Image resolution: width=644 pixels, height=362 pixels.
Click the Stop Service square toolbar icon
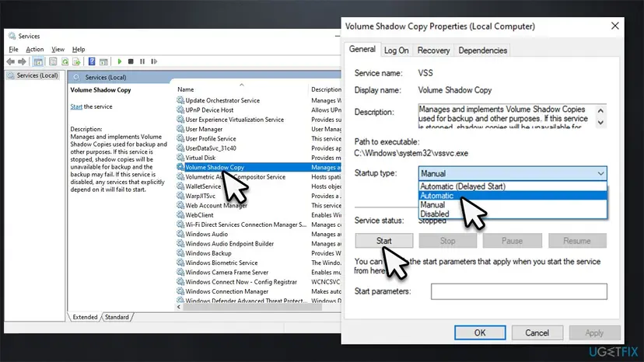(x=131, y=61)
